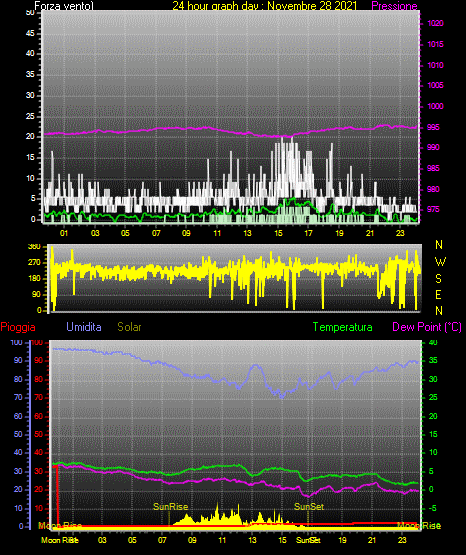Click the 360 tick on wind direction axis

[x=34, y=247]
